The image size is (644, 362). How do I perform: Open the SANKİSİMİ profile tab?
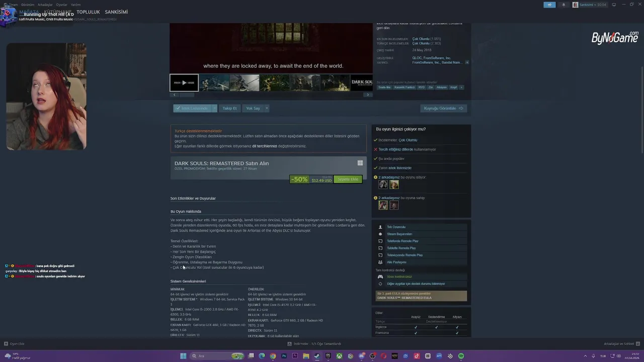[116, 12]
